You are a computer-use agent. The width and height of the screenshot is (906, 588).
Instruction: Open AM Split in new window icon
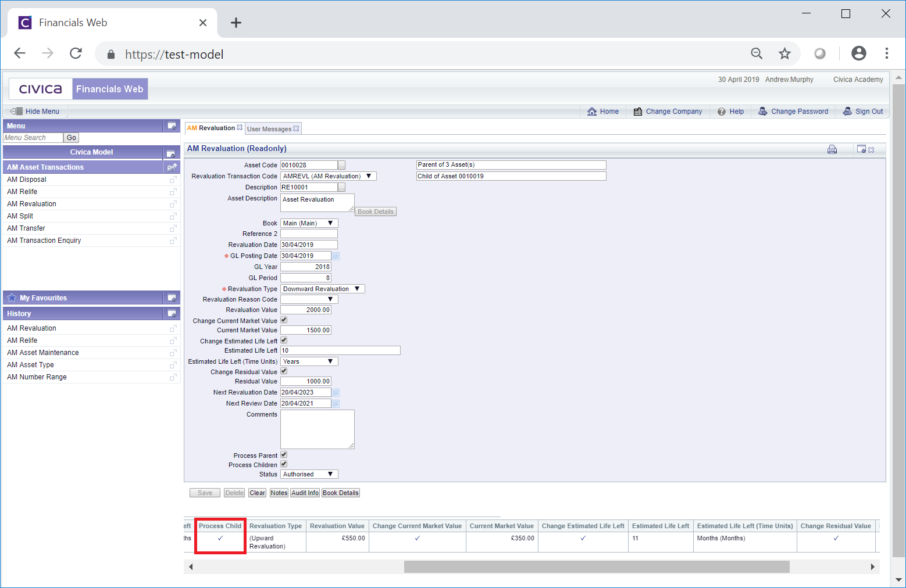pyautogui.click(x=173, y=216)
